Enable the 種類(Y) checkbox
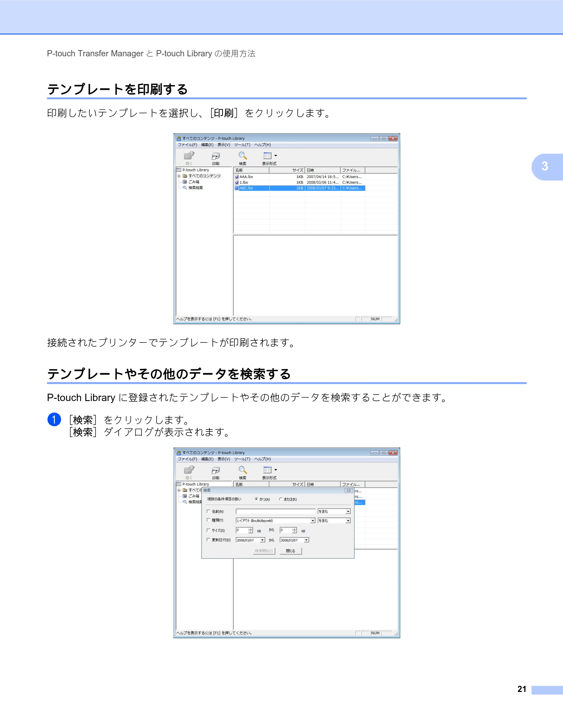The width and height of the screenshot is (563, 728). point(209,520)
